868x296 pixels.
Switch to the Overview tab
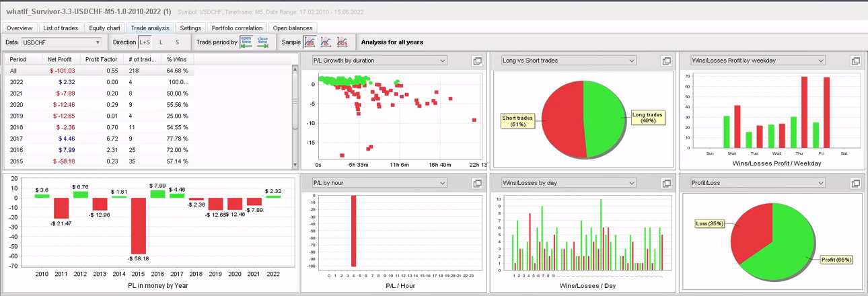point(20,28)
